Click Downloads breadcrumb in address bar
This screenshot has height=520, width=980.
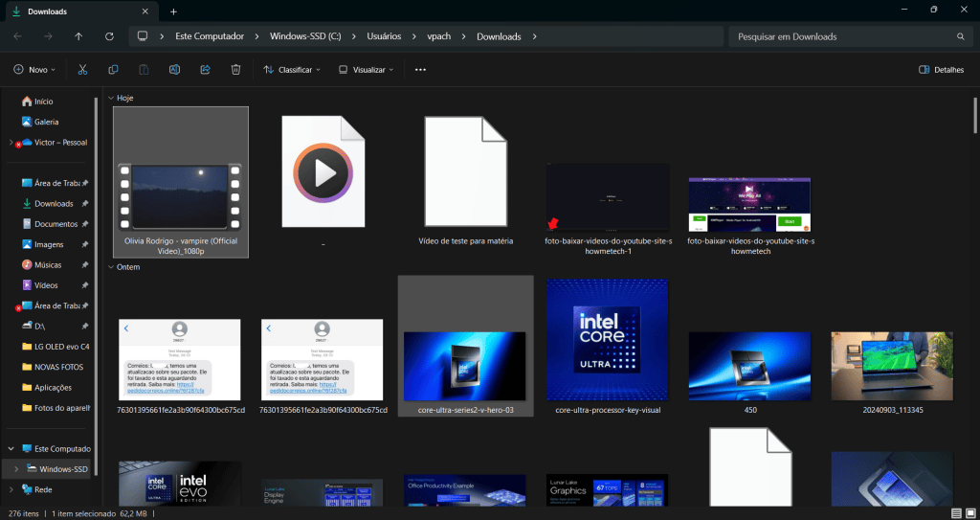[499, 36]
